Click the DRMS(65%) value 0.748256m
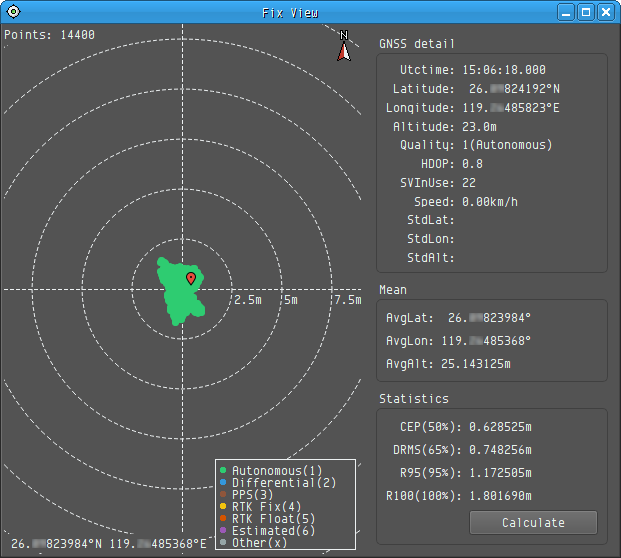The image size is (621, 558). pyautogui.click(x=500, y=450)
